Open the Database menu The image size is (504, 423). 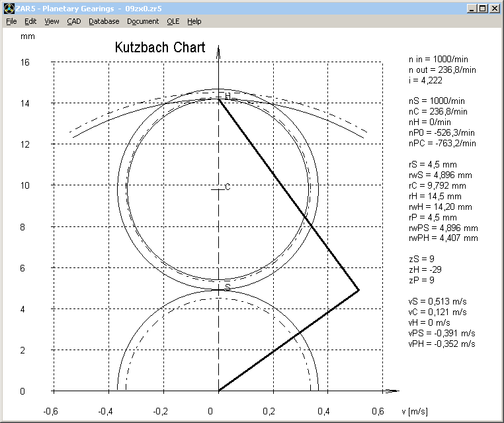pyautogui.click(x=104, y=21)
